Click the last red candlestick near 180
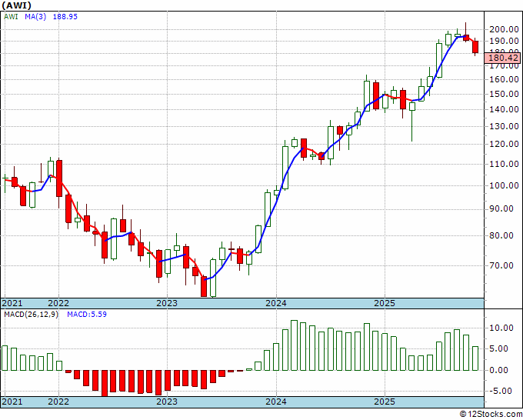The height and width of the screenshot is (420, 523). tap(475, 47)
